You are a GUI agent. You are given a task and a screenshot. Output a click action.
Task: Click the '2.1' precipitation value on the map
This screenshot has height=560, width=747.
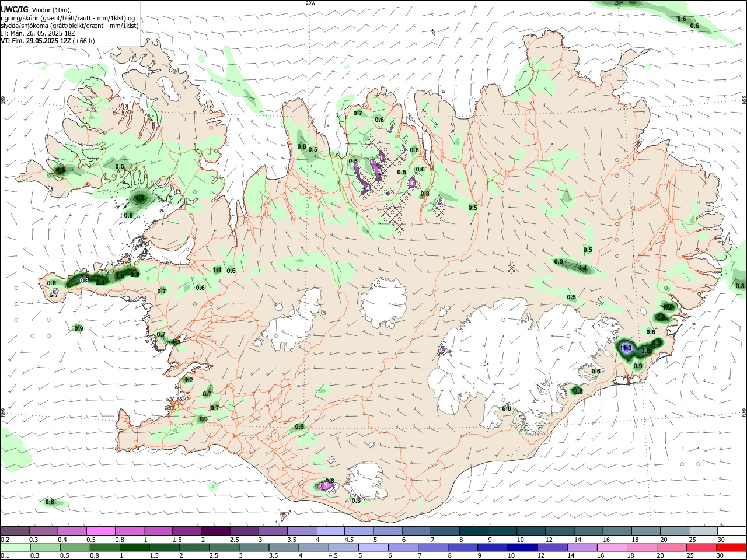[x=100, y=282]
